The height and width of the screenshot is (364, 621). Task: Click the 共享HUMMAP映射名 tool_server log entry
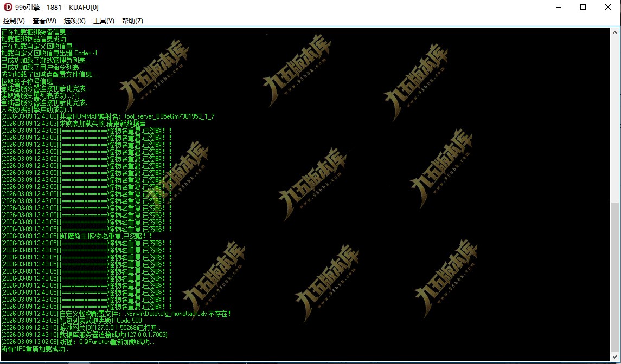108,116
